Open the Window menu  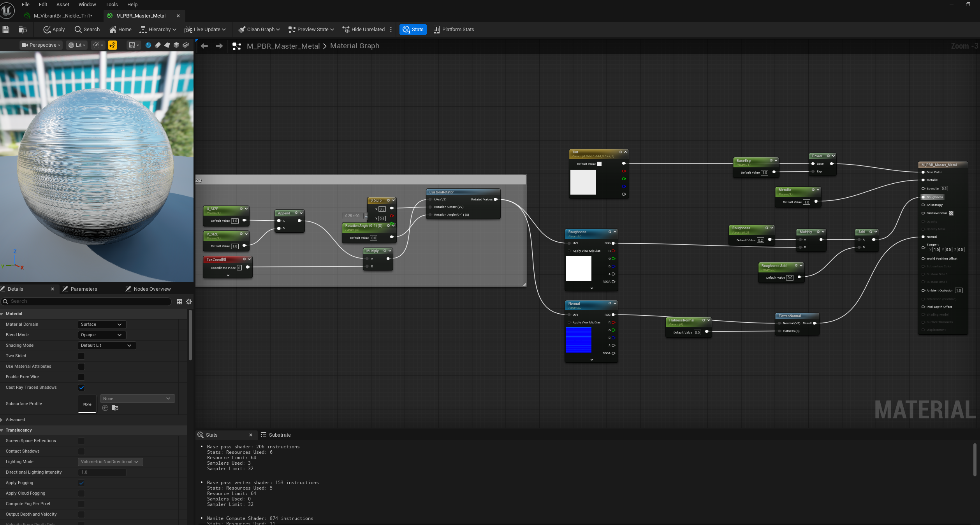coord(87,4)
